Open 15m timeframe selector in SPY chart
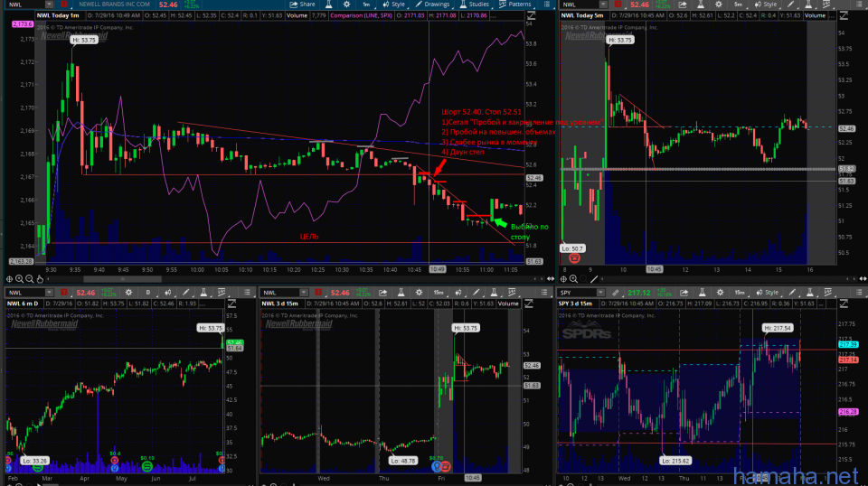 coord(740,293)
